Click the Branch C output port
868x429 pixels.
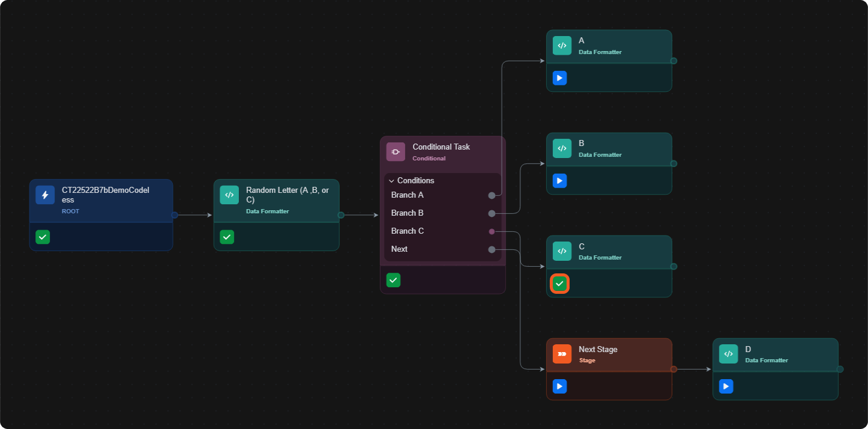pyautogui.click(x=492, y=231)
